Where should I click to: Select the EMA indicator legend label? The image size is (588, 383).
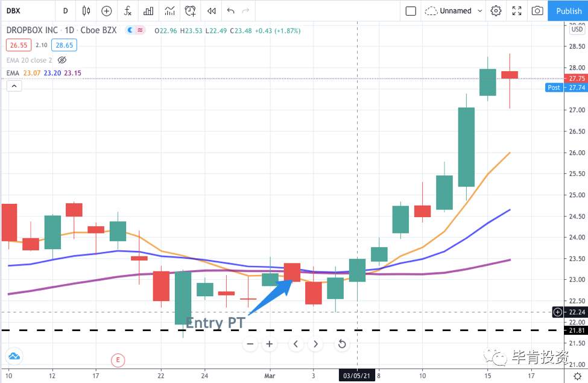pos(13,73)
